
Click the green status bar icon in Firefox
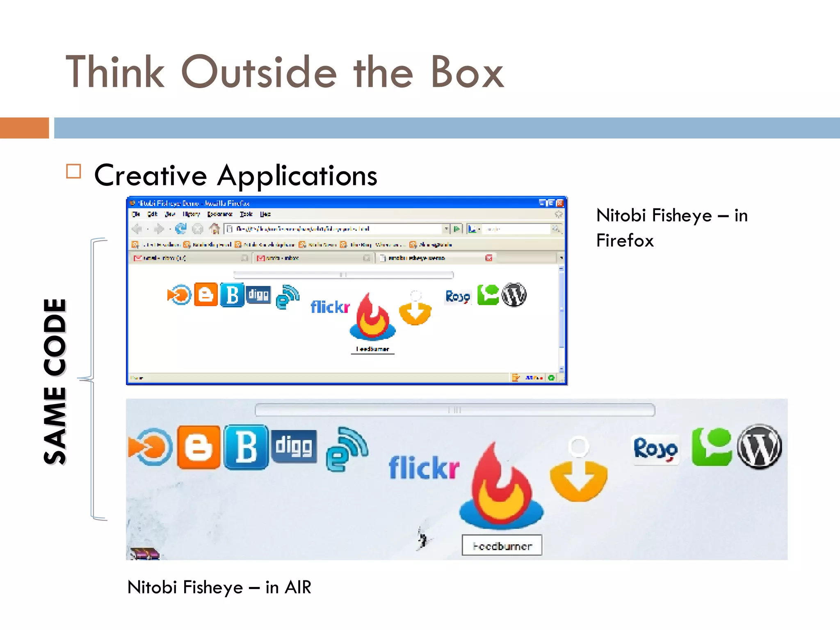coord(552,377)
